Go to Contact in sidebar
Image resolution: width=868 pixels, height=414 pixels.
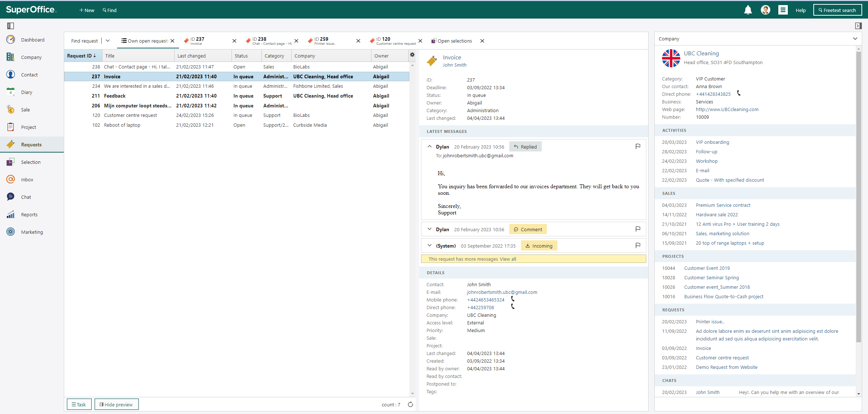(29, 75)
